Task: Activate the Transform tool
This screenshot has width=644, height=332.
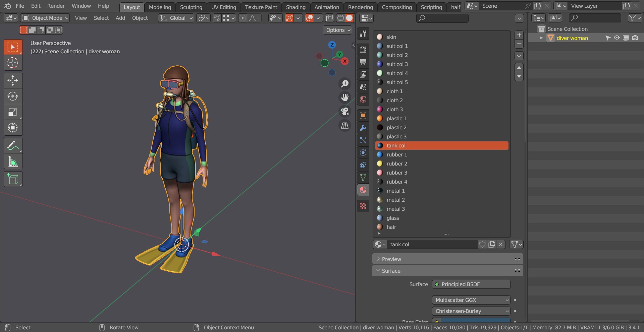Action: [13, 128]
